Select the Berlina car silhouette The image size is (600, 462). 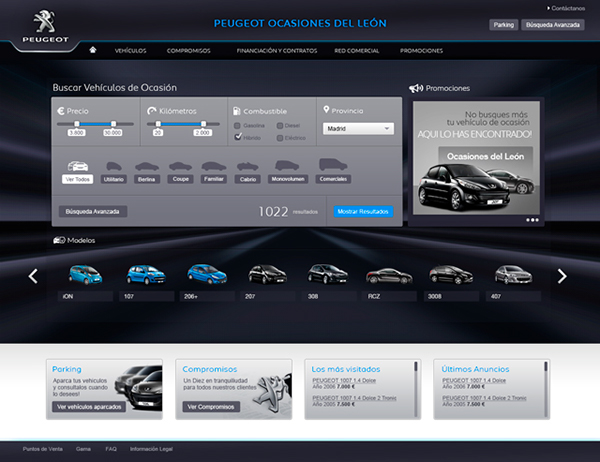tap(147, 167)
